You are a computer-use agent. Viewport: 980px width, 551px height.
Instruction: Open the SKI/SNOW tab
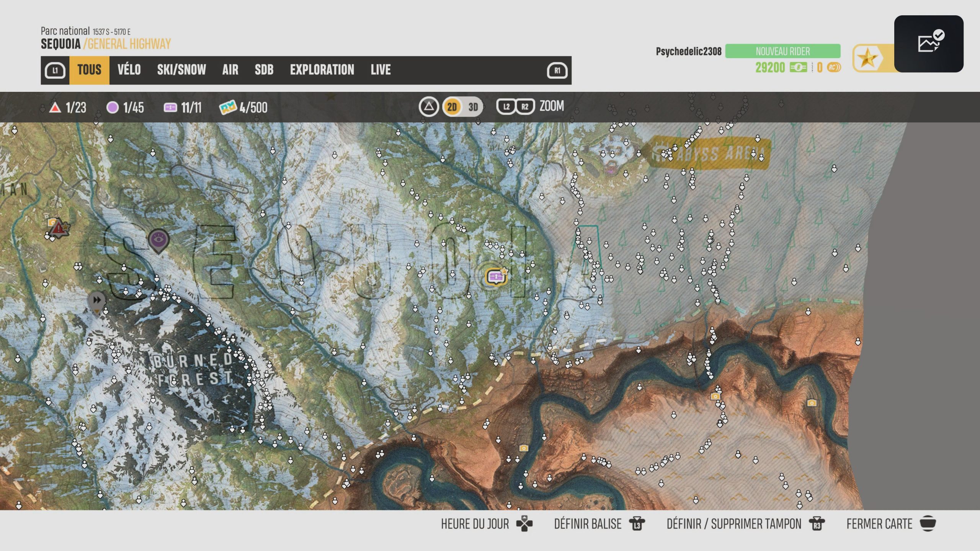[181, 70]
